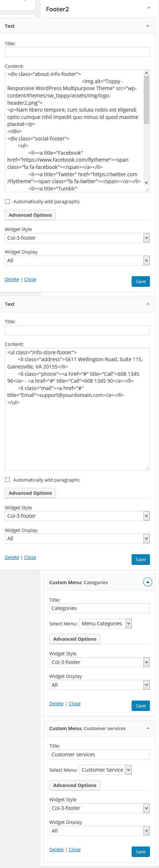Collapse the Footer2 sidebar panel arrow
Screen dimensions: 159x868
(148, 8)
